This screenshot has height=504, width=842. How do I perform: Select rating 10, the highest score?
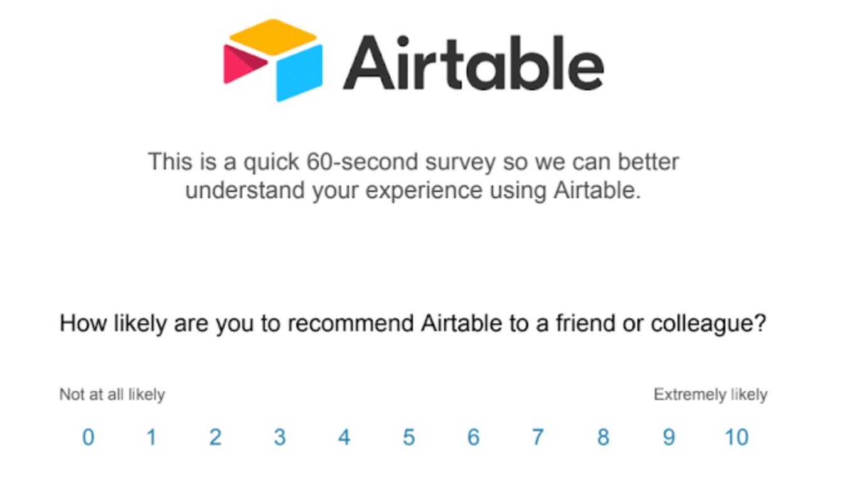[x=738, y=437]
